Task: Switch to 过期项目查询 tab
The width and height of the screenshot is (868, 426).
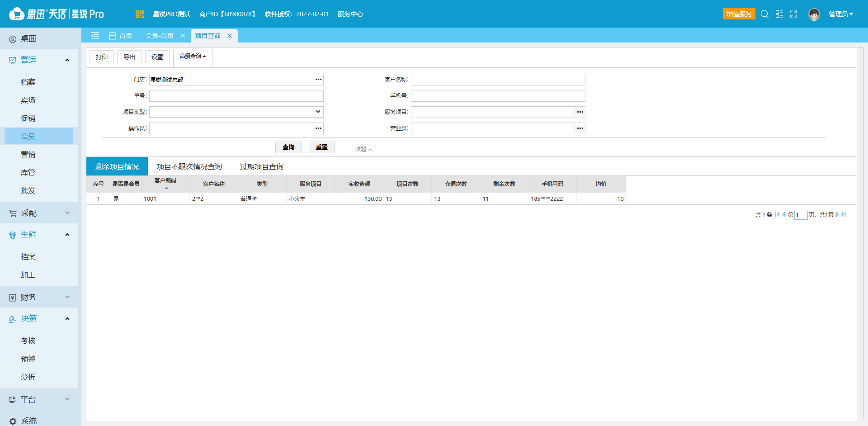Action: (262, 167)
